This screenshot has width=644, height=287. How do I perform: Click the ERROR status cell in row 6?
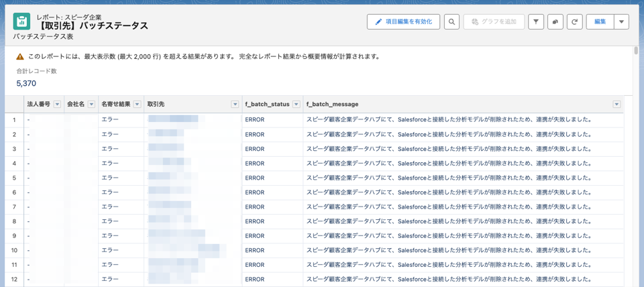tap(273, 192)
